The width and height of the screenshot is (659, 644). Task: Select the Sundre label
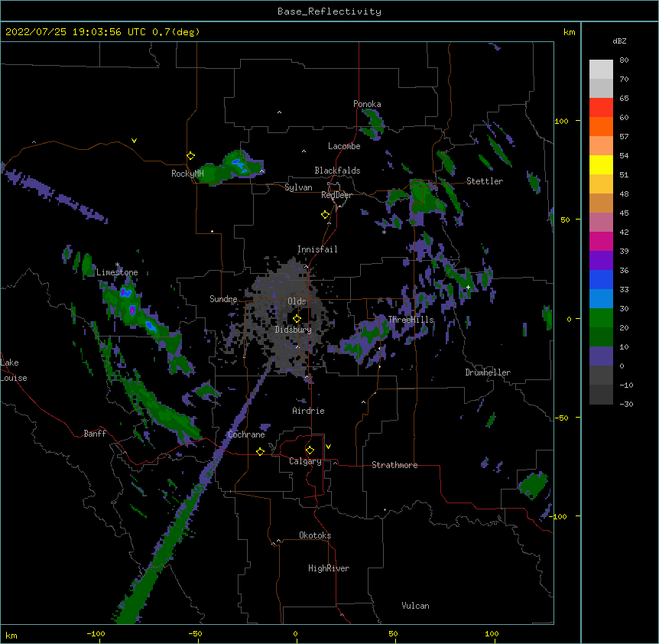(223, 299)
